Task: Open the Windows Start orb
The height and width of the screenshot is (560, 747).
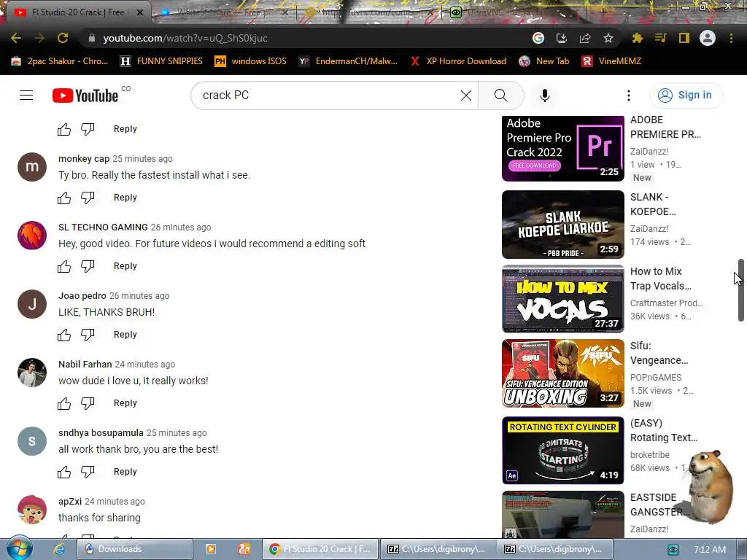Action: click(x=19, y=548)
